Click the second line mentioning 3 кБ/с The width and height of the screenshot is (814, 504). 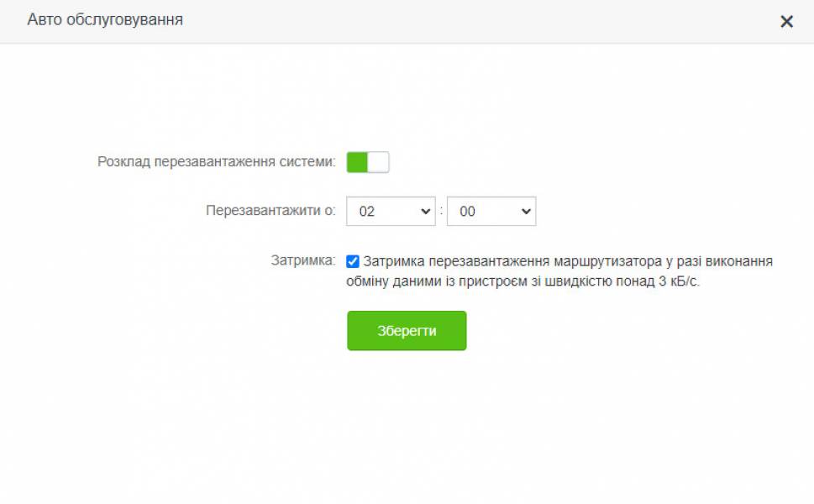coord(523,281)
